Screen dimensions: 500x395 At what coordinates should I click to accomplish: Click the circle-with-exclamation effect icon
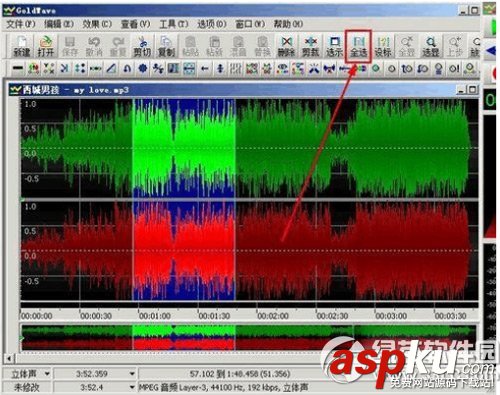454,69
